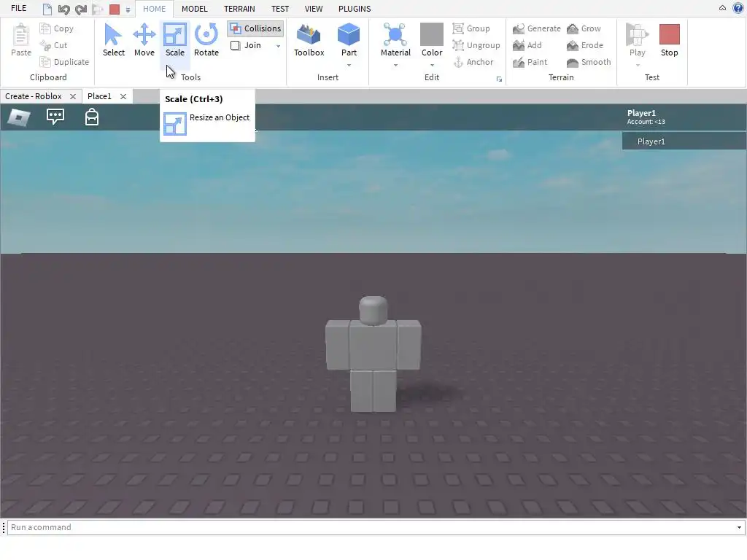Close the Create - Roblox tab

73,97
